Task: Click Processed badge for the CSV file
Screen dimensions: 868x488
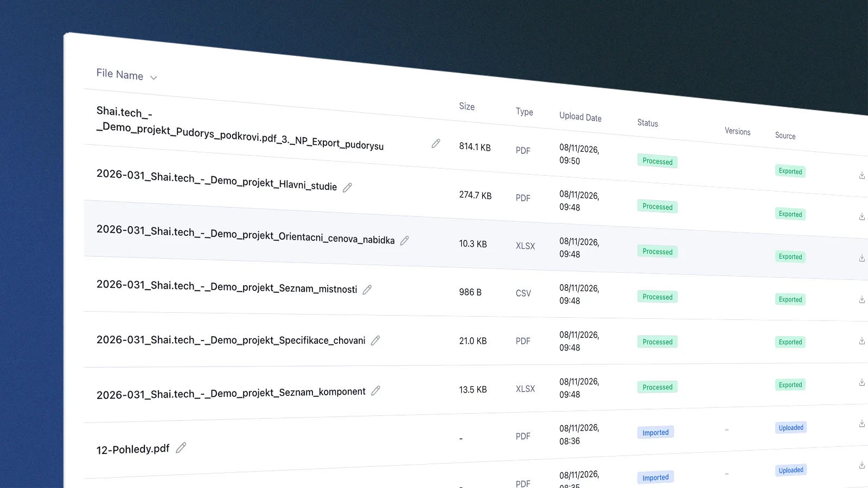Action: 658,297
